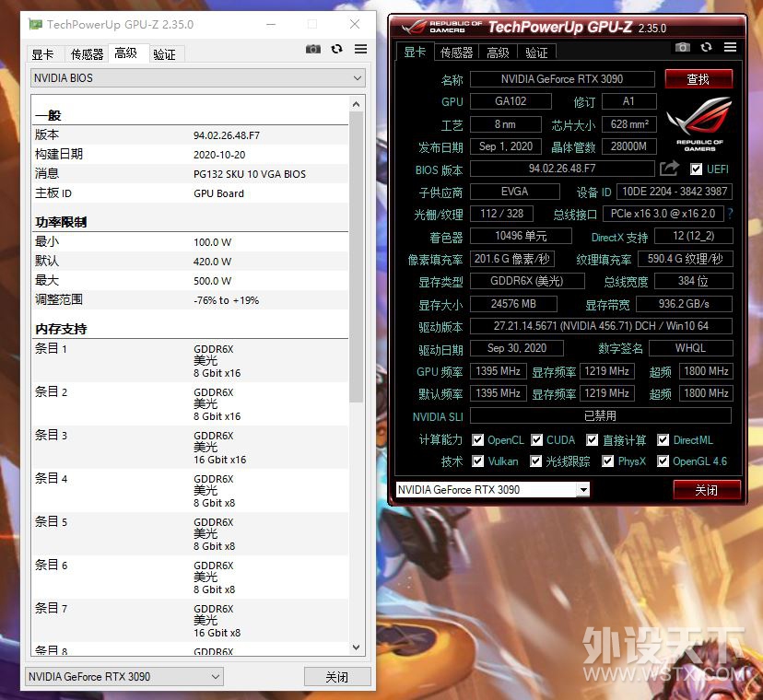Screen dimensions: 763x700
Task: Click the 数字签名 WHQL field
Action: 690,348
